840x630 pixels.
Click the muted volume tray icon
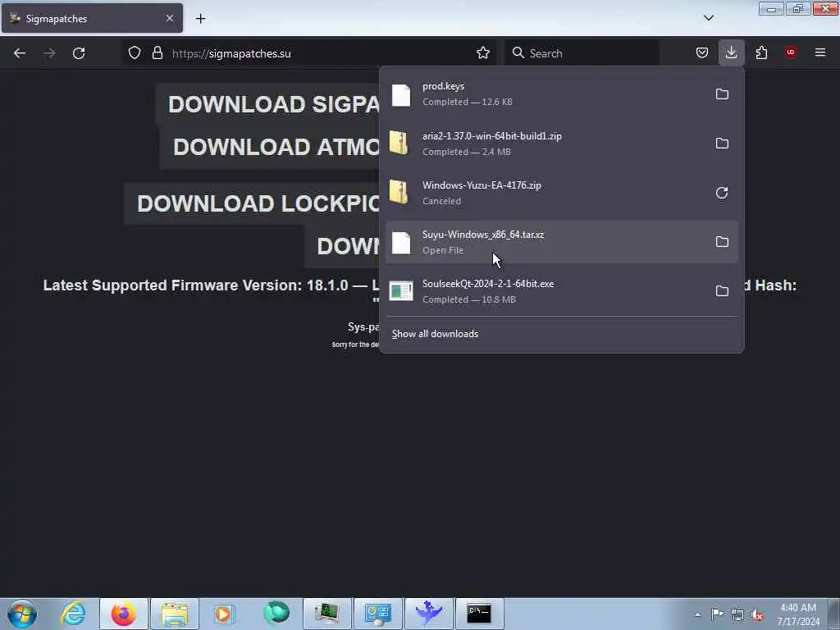coord(757,614)
